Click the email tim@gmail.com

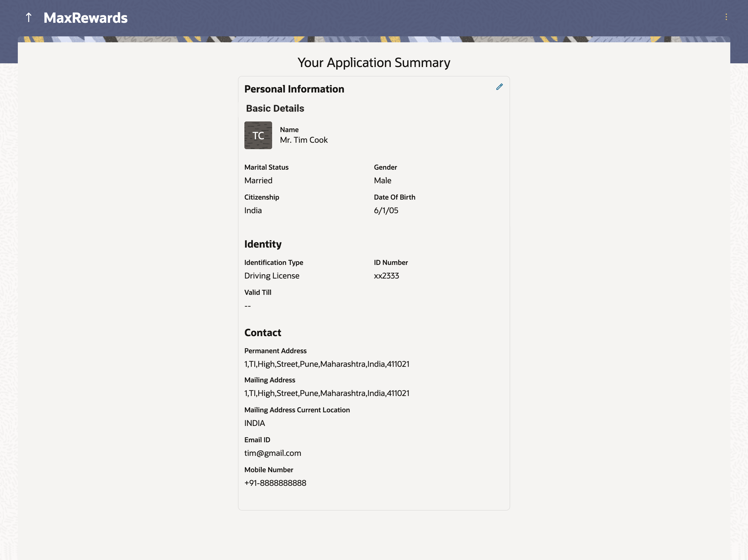[x=272, y=453]
